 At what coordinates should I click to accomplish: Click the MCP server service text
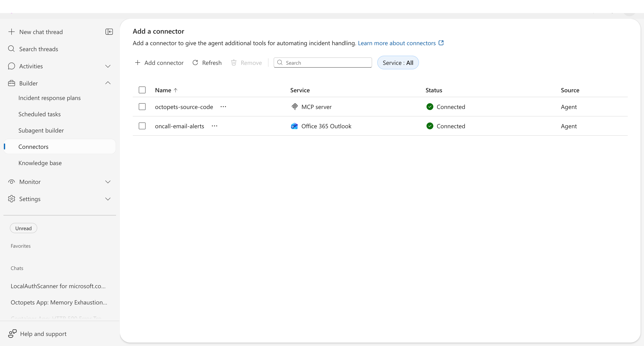(316, 107)
